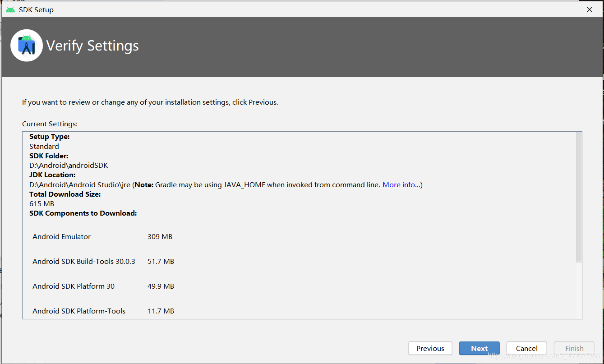Click the 49.9 MB size value

coord(161,286)
